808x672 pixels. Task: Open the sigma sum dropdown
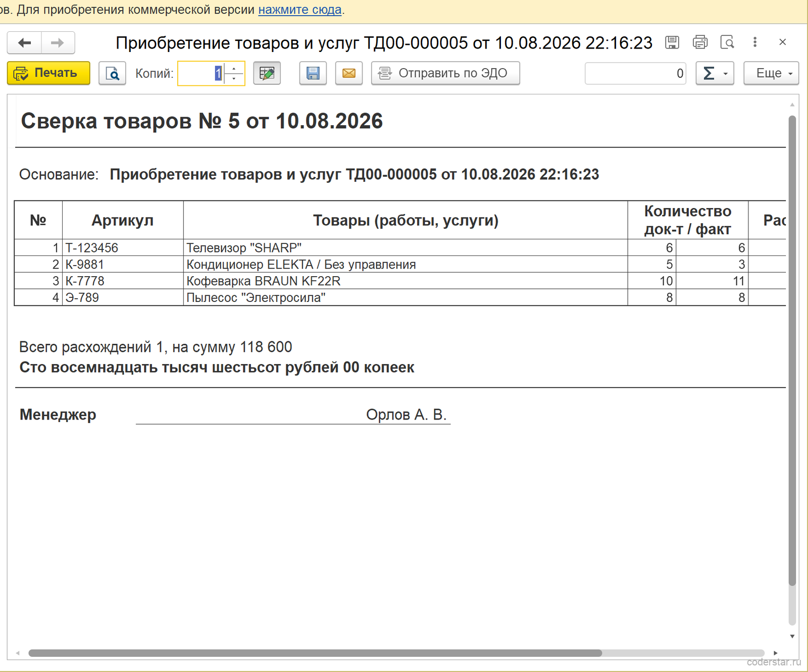(x=715, y=73)
